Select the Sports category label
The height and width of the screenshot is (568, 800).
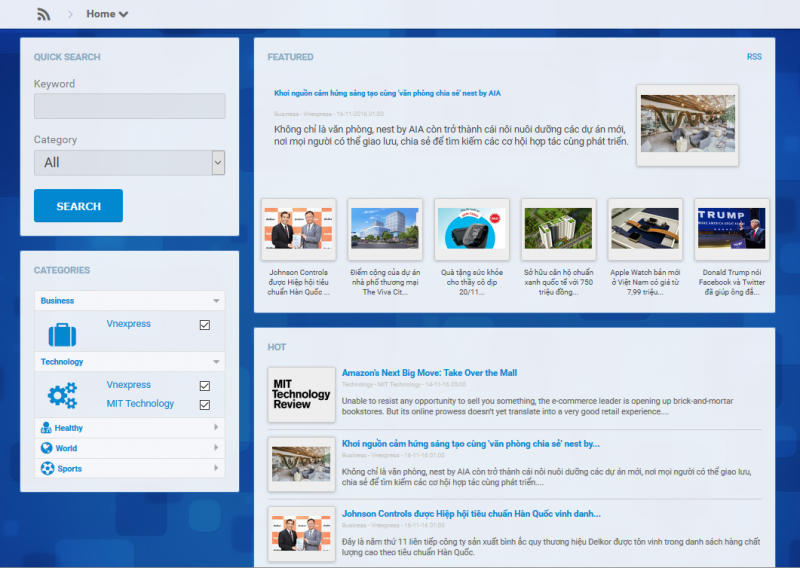coord(69,469)
